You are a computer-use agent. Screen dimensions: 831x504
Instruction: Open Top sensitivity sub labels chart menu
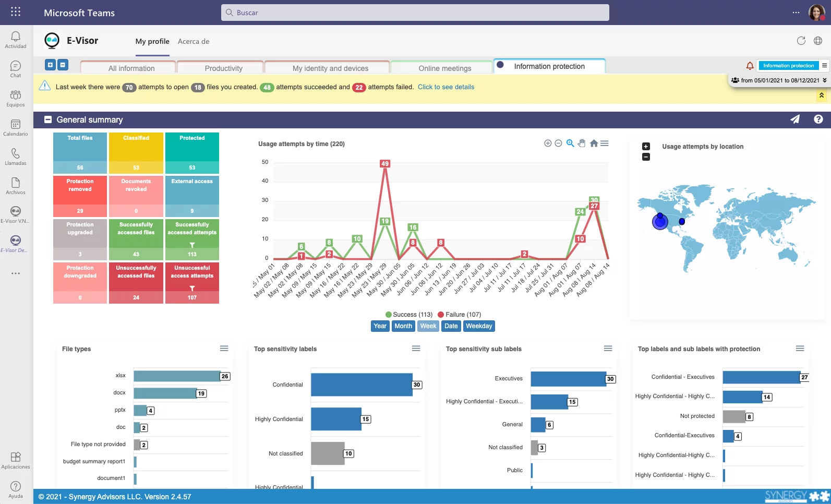[608, 349]
